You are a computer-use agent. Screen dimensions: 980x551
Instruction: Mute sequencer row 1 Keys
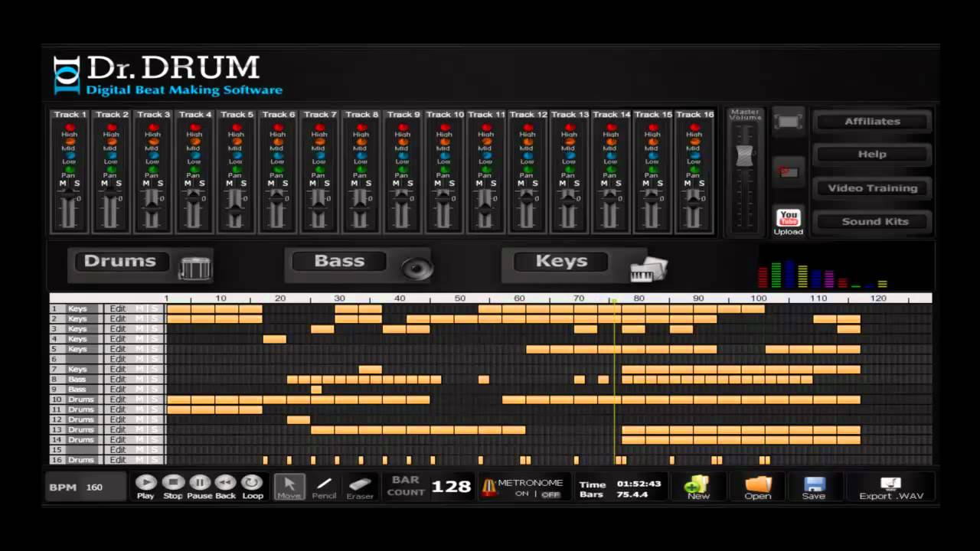pos(140,308)
